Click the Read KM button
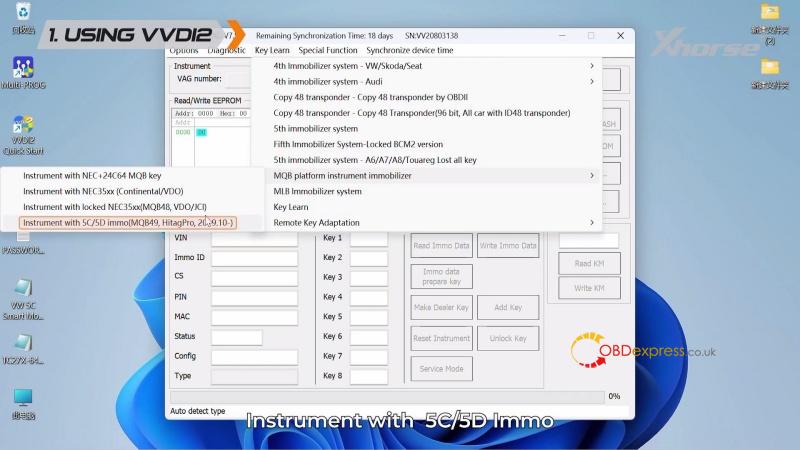Screen dimensions: 800x450 (x=589, y=264)
